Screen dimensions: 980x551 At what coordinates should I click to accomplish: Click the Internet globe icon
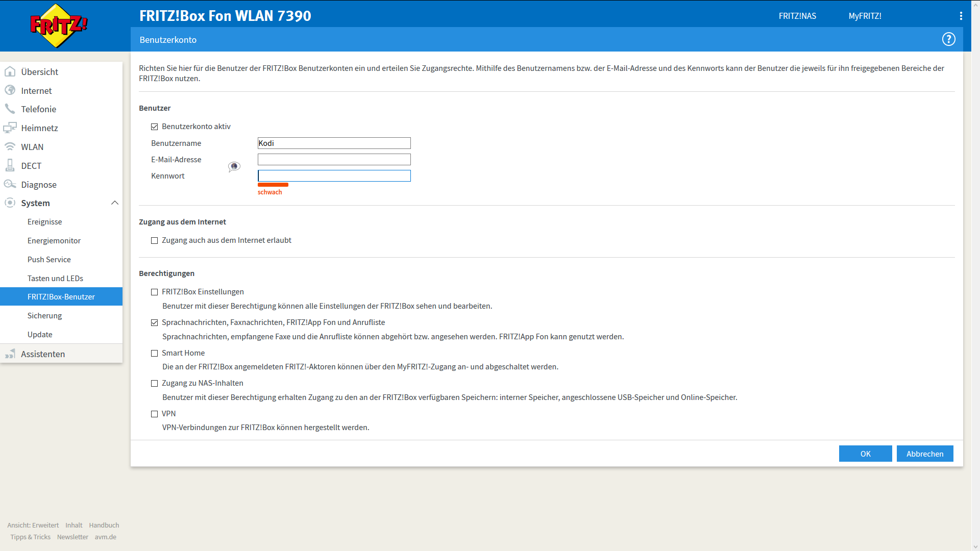tap(10, 90)
